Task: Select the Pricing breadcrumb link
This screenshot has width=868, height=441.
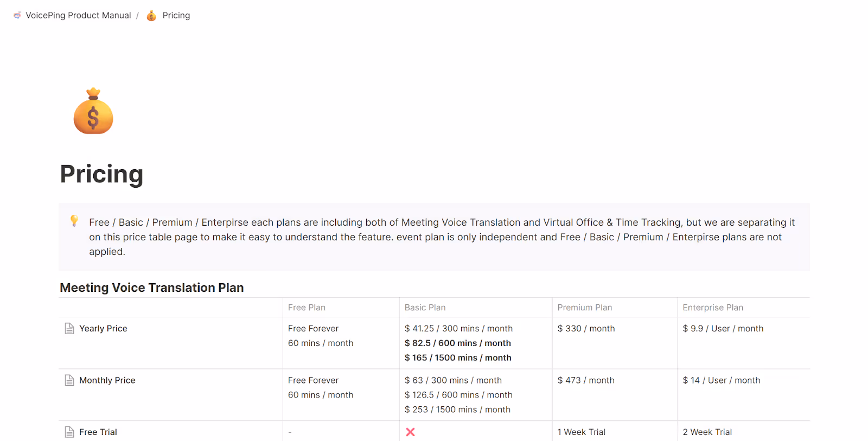Action: pos(176,15)
